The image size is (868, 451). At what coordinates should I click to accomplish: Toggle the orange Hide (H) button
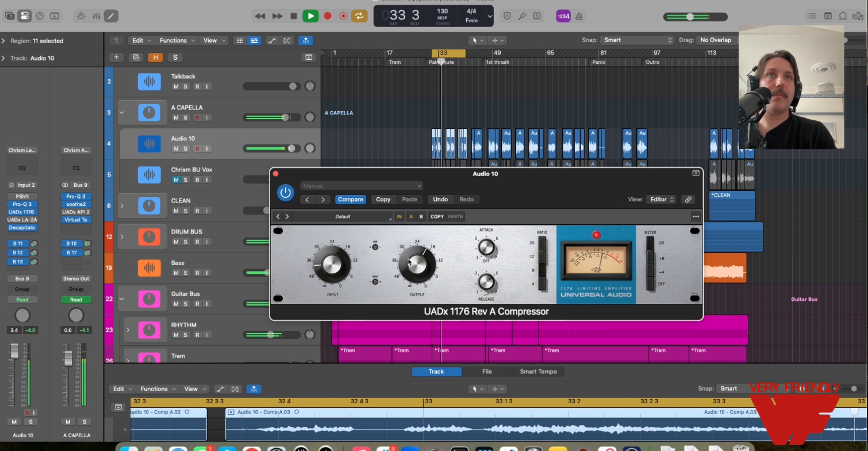(155, 57)
